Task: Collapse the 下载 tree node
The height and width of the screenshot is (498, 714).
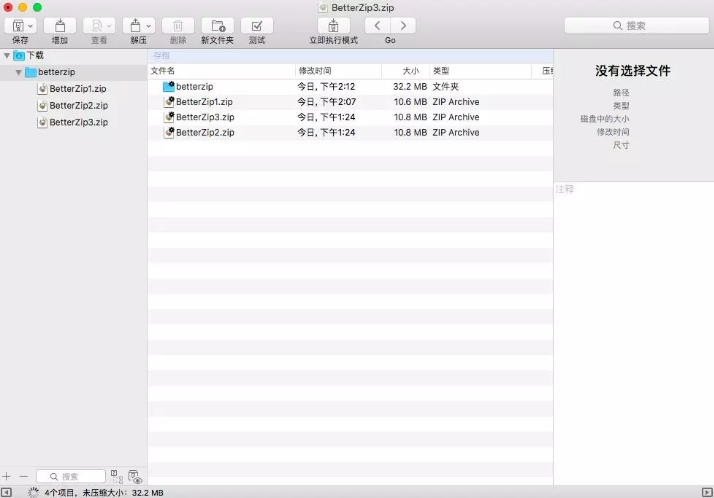Action: click(7, 56)
